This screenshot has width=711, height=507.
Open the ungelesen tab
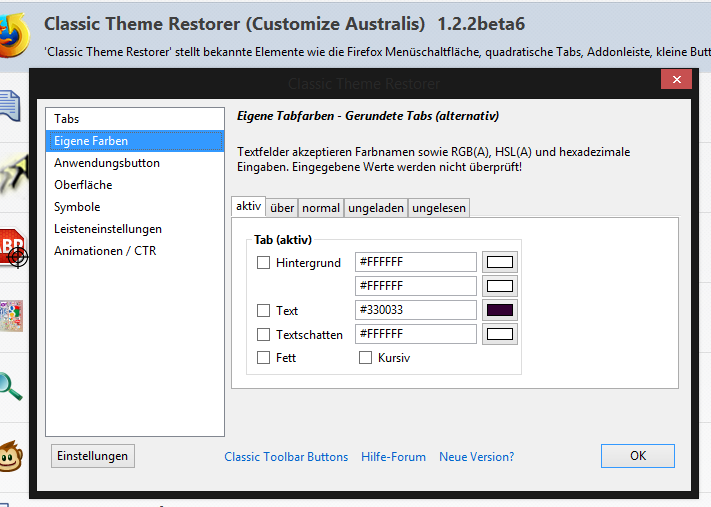[439, 208]
